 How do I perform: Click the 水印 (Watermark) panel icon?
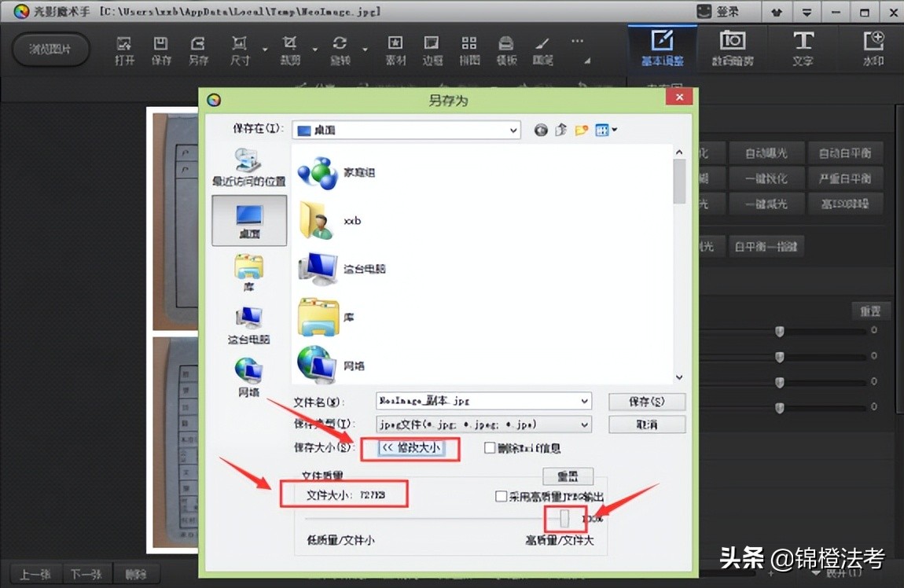[873, 47]
